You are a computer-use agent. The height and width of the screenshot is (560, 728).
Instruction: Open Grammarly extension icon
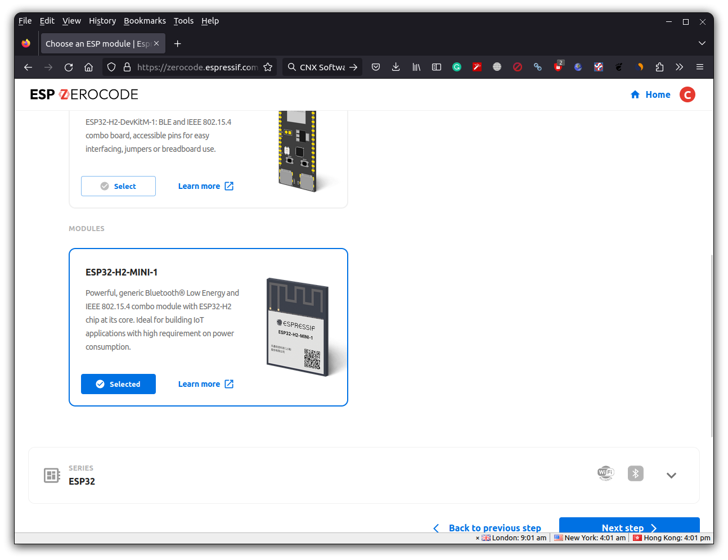(x=457, y=67)
